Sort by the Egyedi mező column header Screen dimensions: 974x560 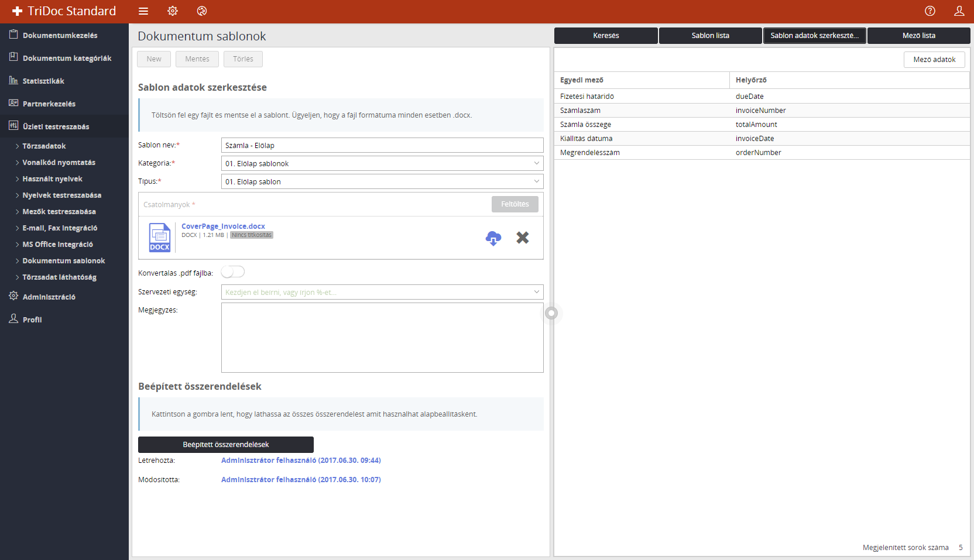click(642, 80)
